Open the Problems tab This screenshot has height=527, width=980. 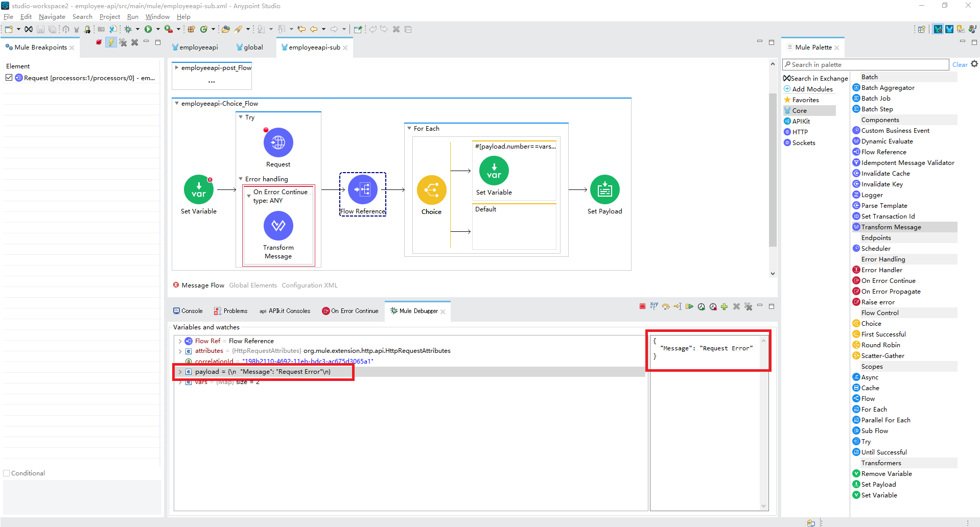(230, 310)
